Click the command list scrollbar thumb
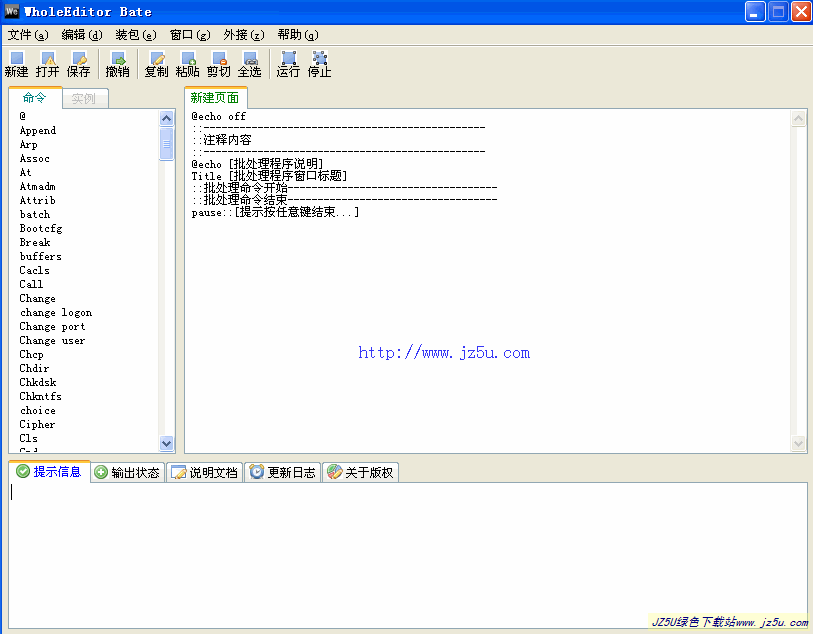813x634 pixels. coord(166,144)
